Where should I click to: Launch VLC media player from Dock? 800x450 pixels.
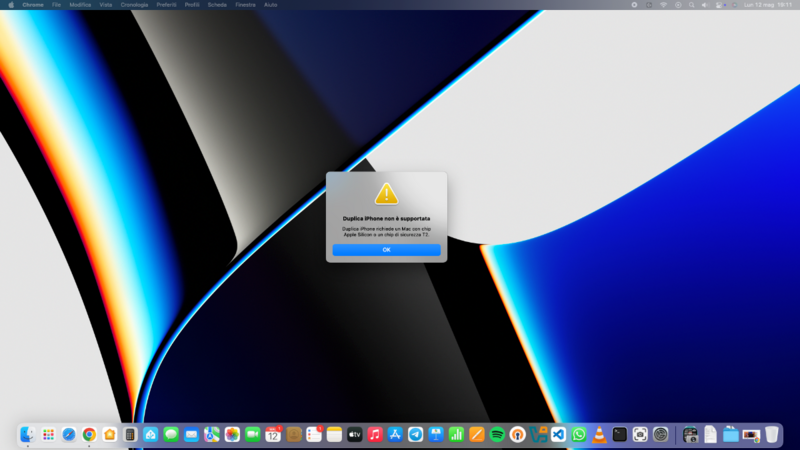pos(599,434)
